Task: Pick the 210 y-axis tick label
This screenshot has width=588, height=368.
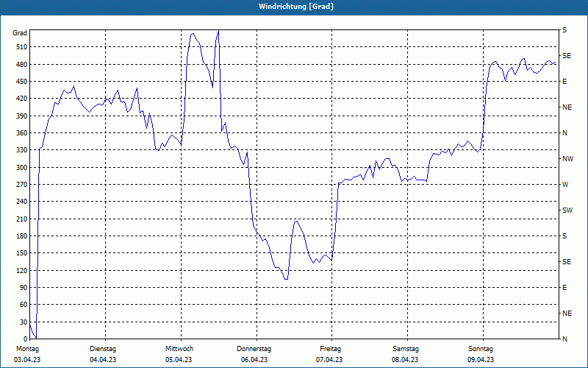Action: (x=23, y=219)
